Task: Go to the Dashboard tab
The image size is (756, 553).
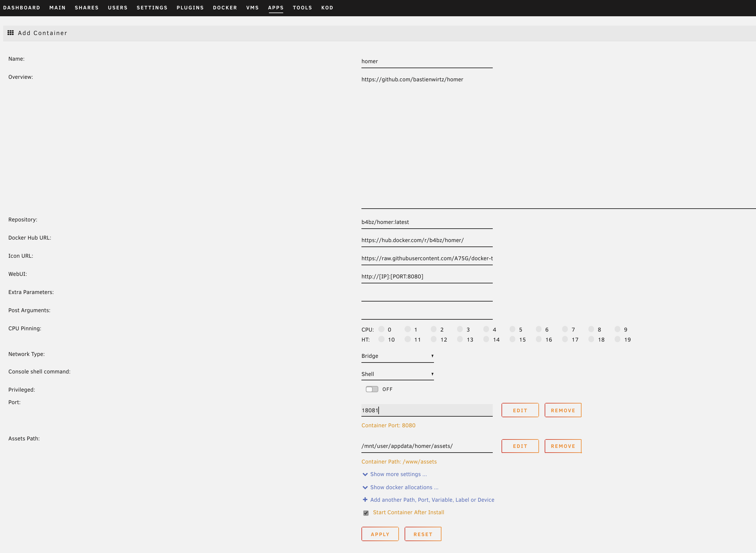Action: click(x=22, y=8)
